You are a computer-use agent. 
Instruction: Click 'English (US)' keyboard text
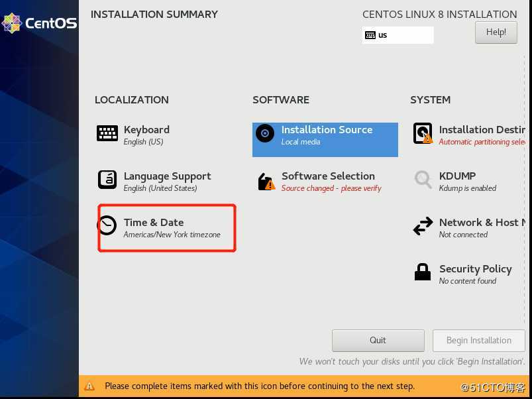(143, 142)
